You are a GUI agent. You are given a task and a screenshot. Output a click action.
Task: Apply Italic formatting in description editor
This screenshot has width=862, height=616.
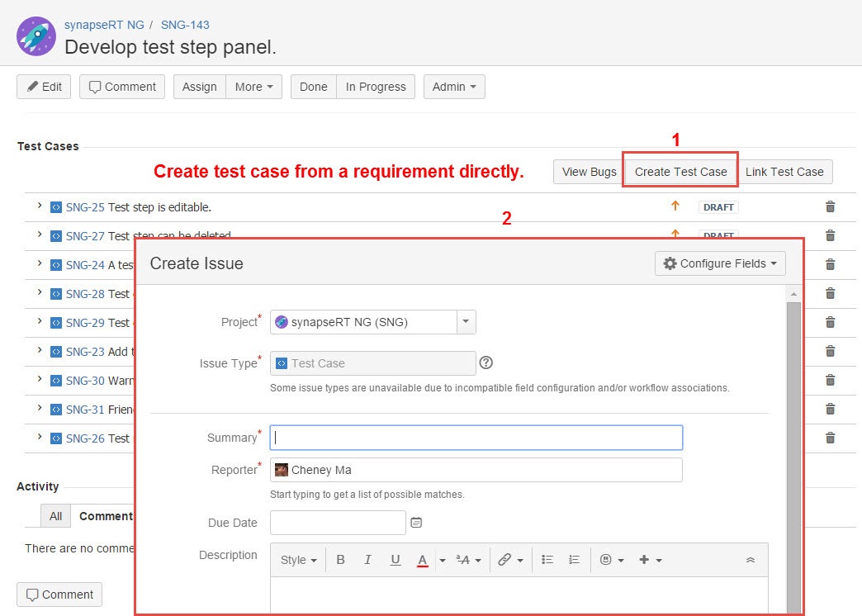(368, 560)
